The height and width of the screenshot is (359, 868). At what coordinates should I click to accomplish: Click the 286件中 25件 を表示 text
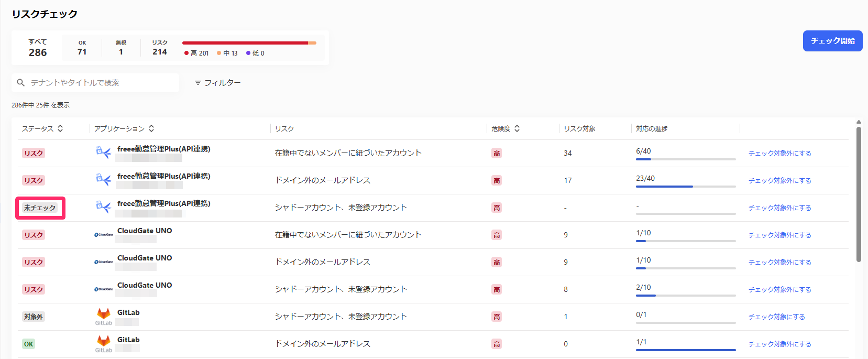41,105
